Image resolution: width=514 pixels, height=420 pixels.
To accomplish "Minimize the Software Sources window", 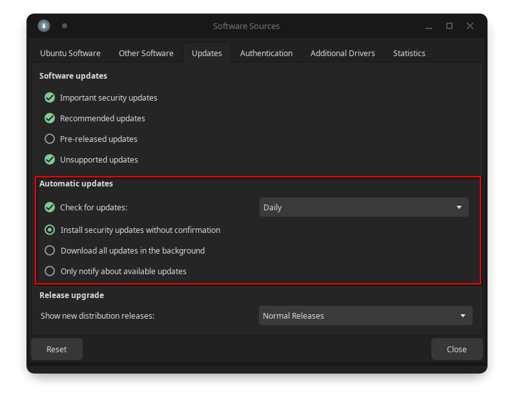I will [429, 26].
